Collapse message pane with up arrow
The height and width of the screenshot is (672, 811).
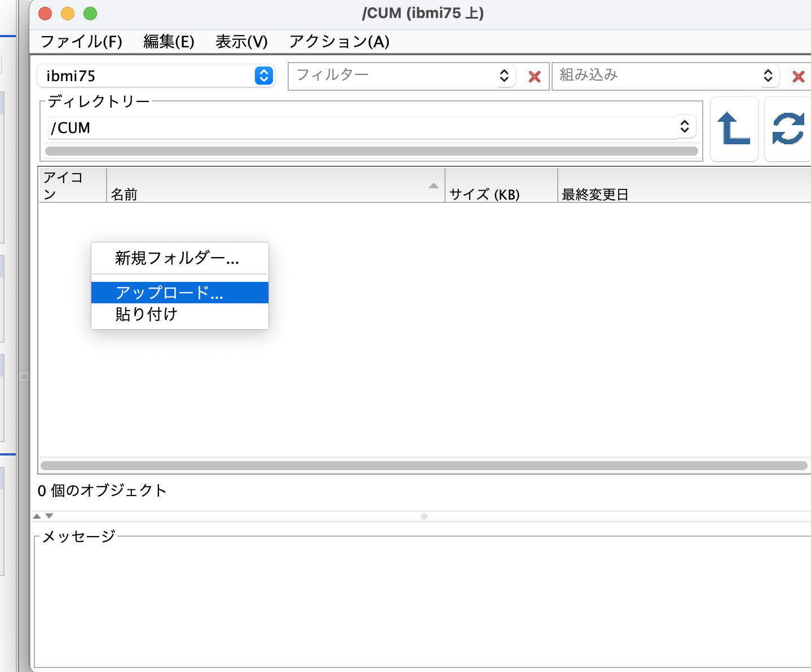(37, 516)
